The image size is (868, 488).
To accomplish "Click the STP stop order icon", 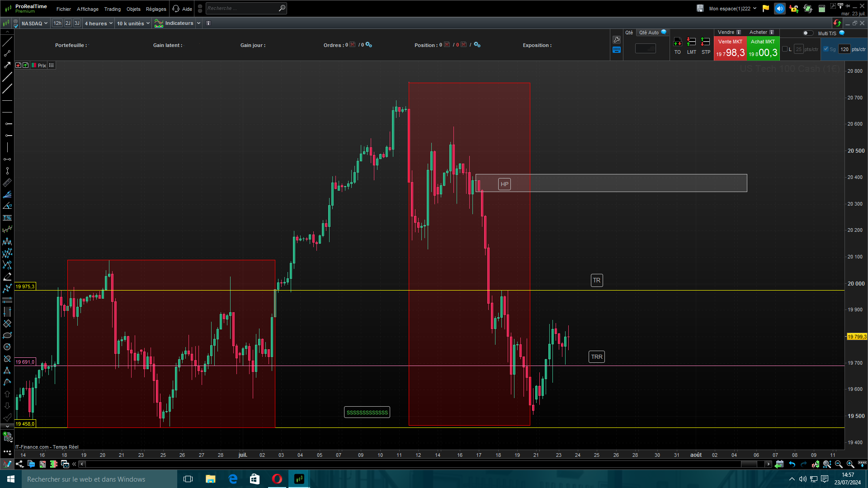I will pos(705,42).
